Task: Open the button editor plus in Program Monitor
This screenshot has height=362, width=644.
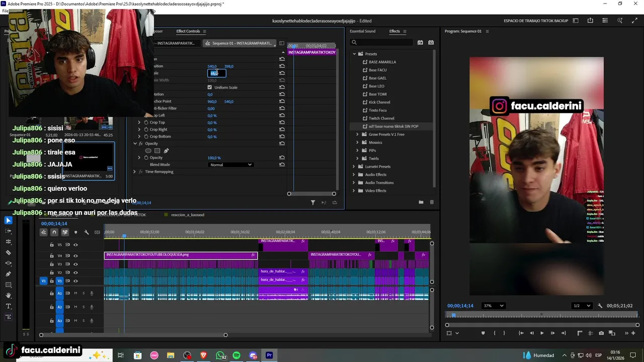Action: click(633, 333)
